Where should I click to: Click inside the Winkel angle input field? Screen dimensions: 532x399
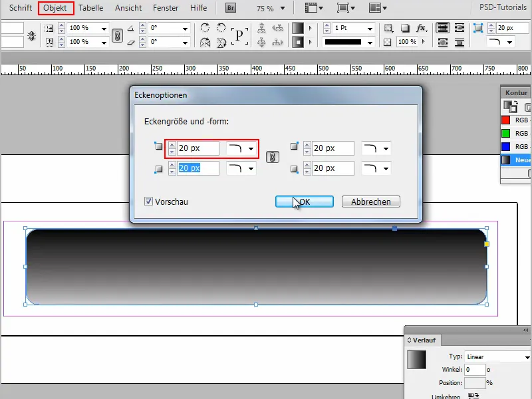tap(475, 369)
